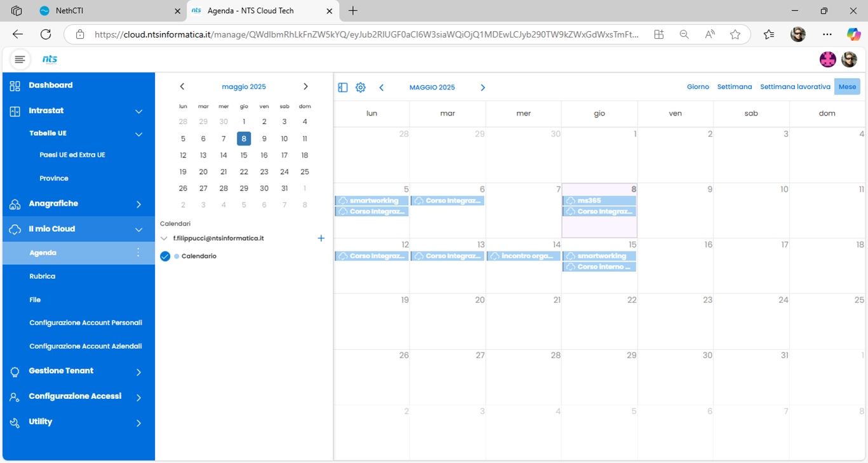Open Configurazione Account Personali

coord(86,323)
